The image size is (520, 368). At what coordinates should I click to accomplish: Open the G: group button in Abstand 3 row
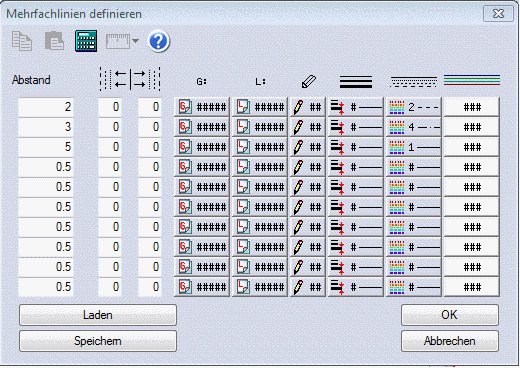pos(202,127)
